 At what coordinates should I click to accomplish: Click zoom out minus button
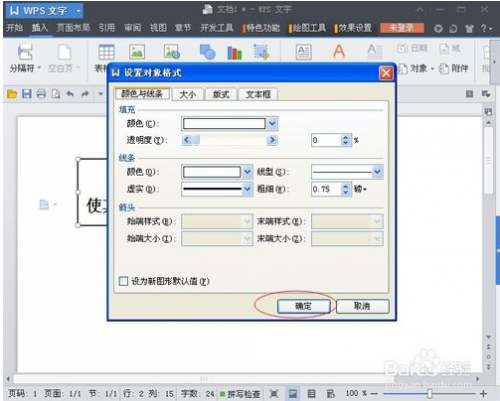coord(374,394)
